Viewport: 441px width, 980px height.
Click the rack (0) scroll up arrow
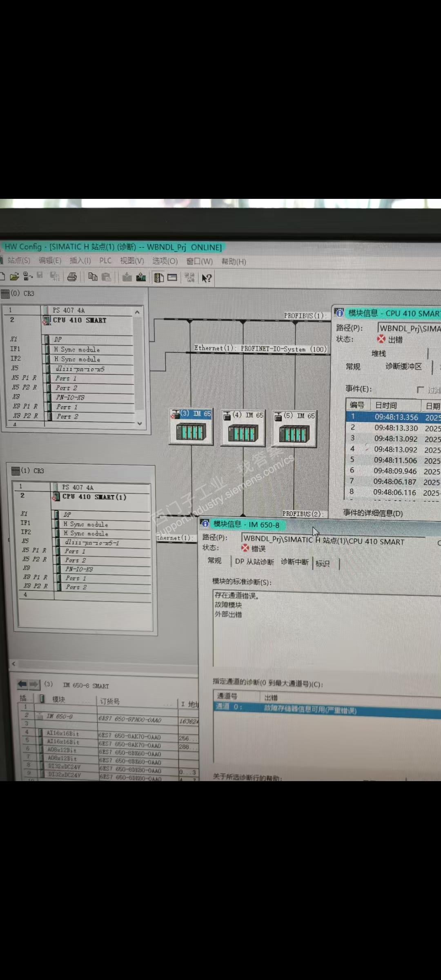pos(138,312)
